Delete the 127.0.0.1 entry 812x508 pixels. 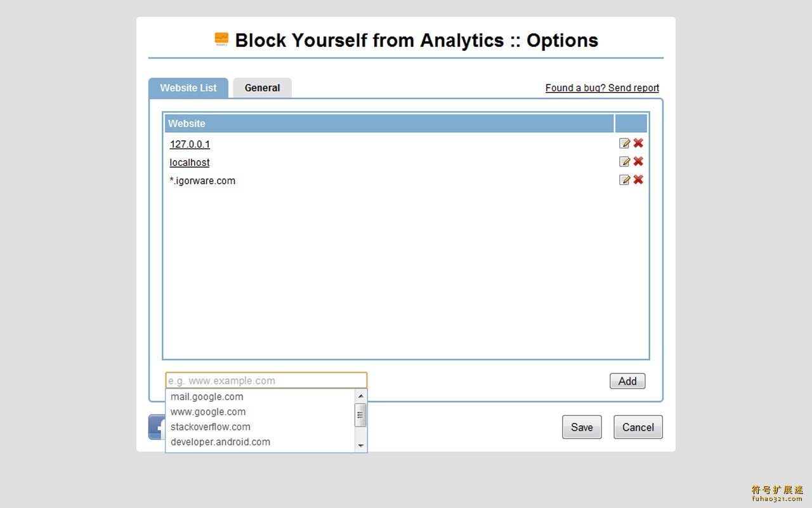(638, 144)
